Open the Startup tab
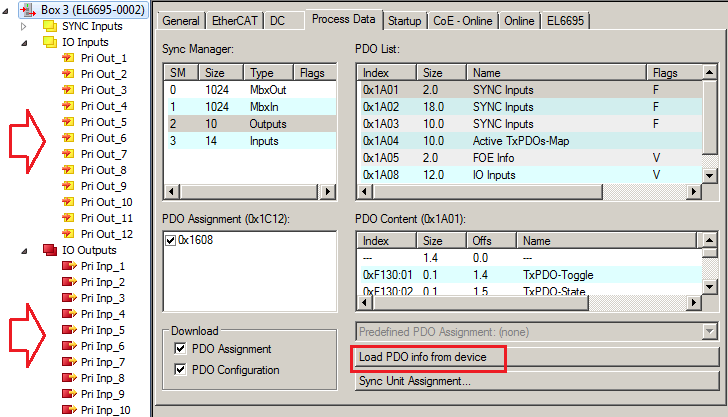 click(404, 21)
